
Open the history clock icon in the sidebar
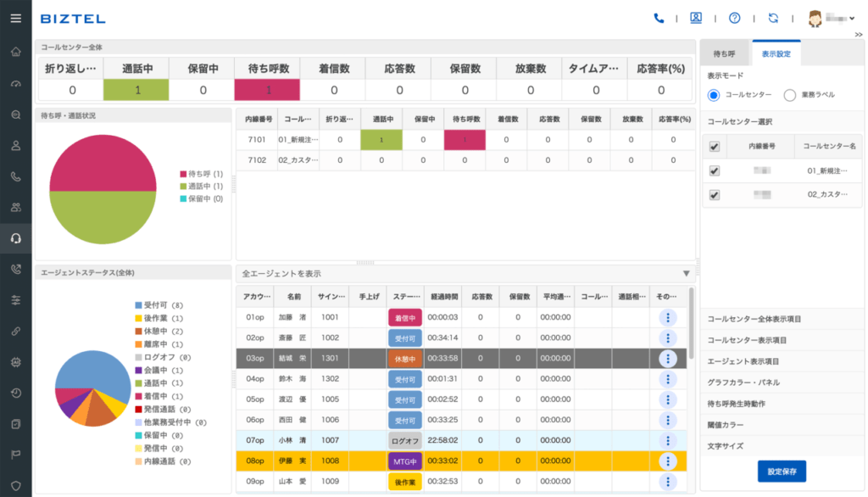pyautogui.click(x=15, y=393)
